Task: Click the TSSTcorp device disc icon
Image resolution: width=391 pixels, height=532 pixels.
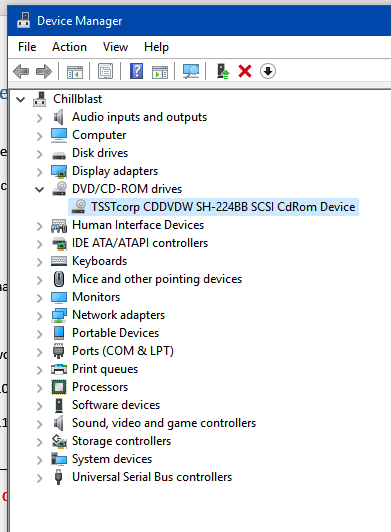Action: click(x=79, y=207)
